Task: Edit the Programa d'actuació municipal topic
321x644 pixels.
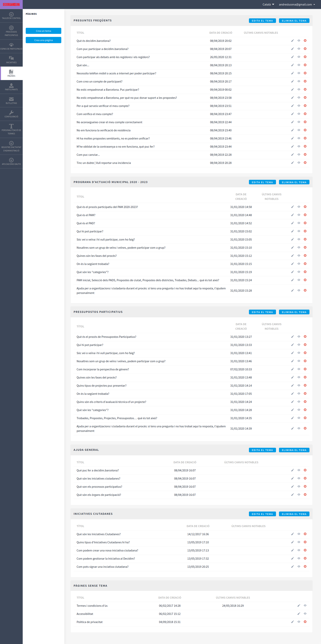Action: 262,182
